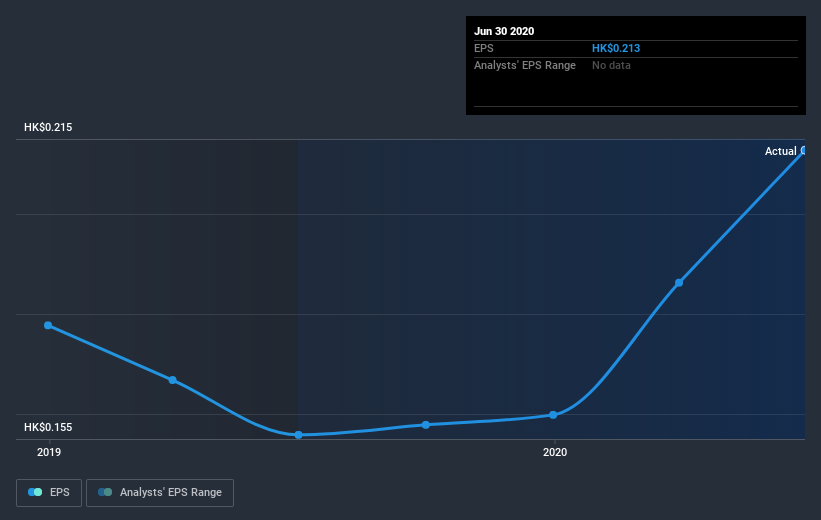The image size is (821, 520).
Task: Select the EPS data point just before 2020
Action: [x=426, y=425]
